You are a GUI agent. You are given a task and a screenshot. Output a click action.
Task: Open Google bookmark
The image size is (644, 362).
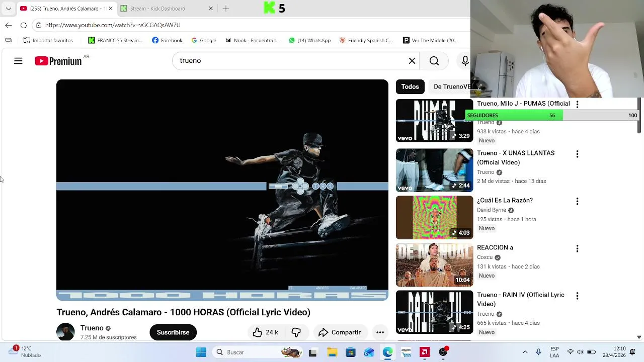204,40
